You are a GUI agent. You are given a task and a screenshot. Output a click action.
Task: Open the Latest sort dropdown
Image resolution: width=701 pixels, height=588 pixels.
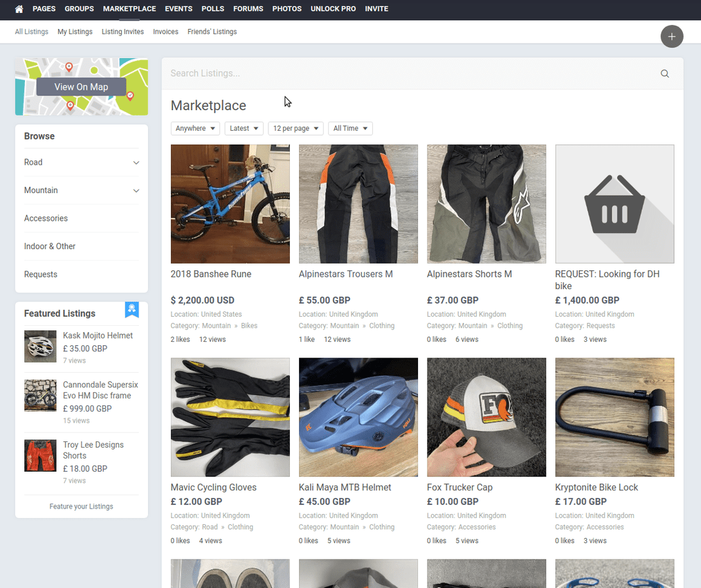pos(244,129)
